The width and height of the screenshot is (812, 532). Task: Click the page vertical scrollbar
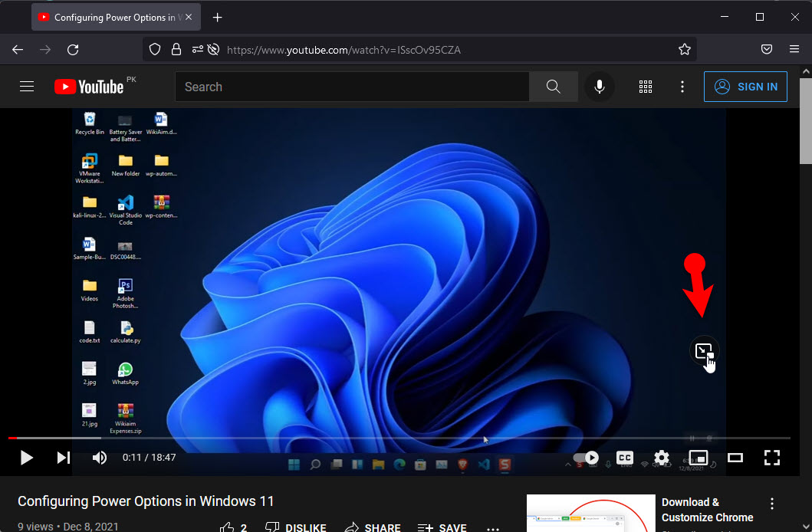806,120
